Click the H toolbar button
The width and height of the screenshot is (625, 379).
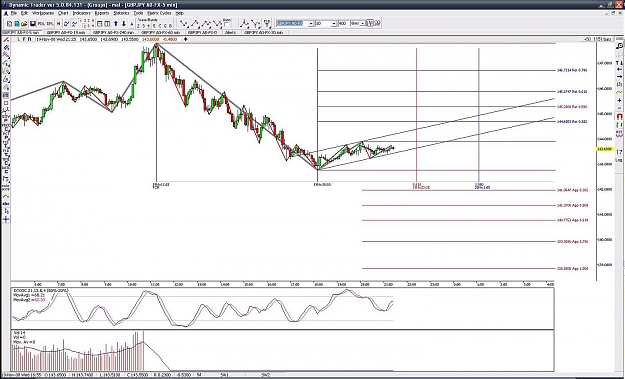coord(59,24)
